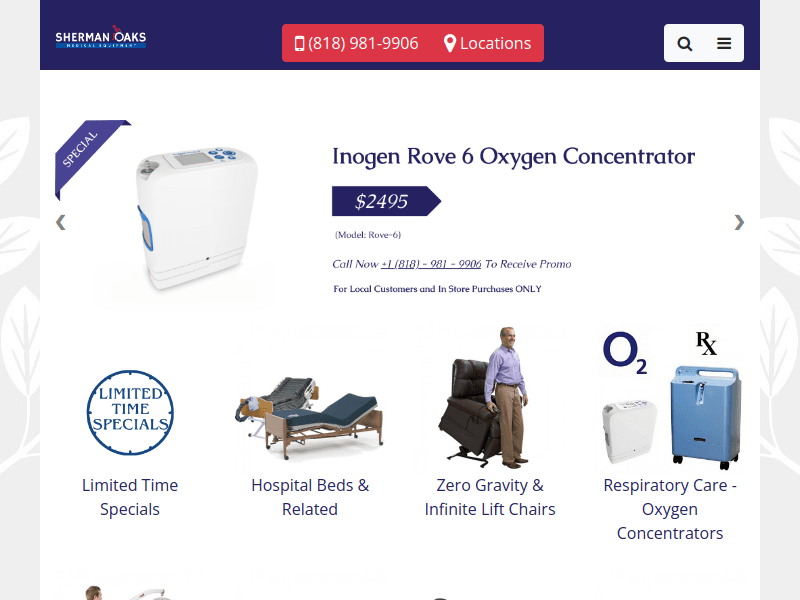Click the SPECIAL ribbon on product image

click(87, 153)
